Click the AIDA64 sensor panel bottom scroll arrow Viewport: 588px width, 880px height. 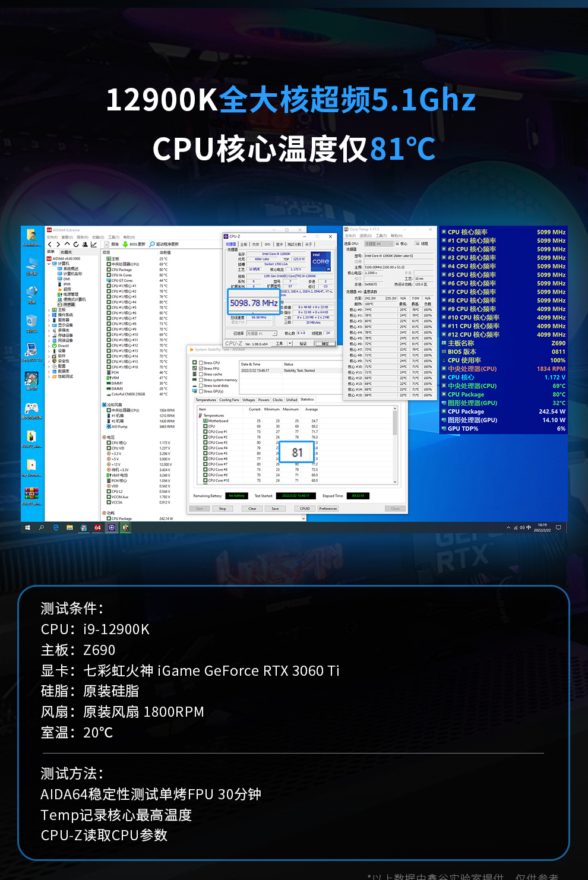point(304,518)
